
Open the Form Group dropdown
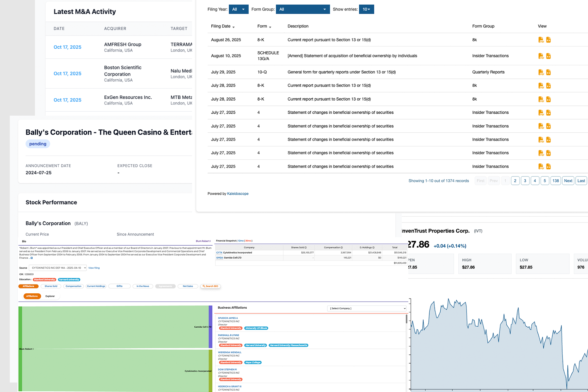click(302, 9)
